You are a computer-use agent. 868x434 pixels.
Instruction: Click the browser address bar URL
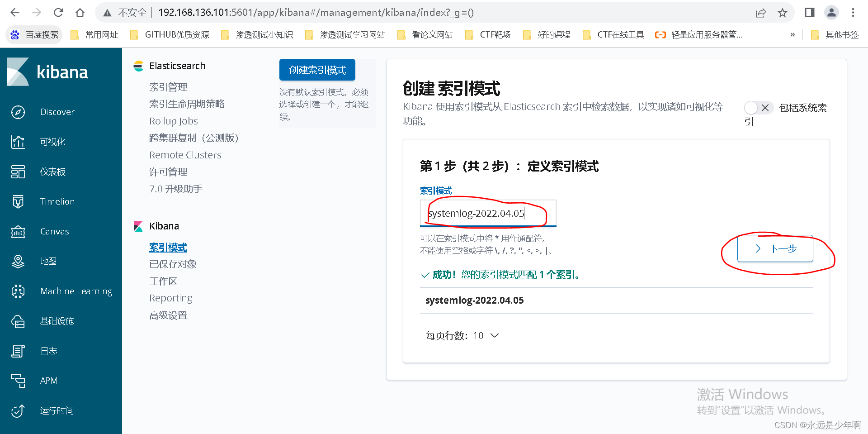coord(316,13)
